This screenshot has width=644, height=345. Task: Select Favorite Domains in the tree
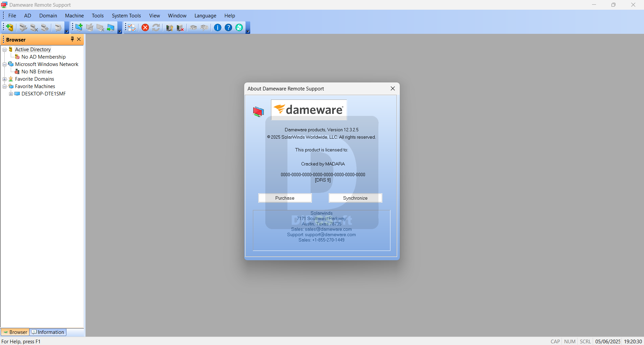pos(35,79)
